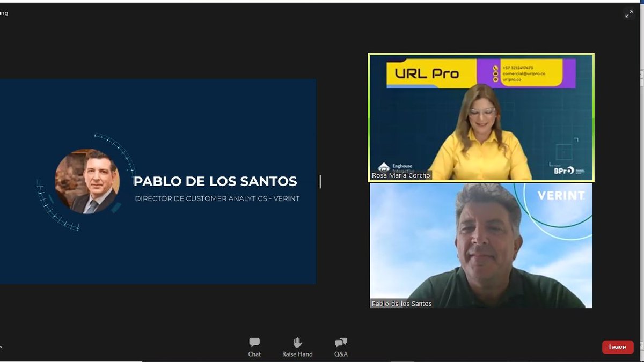
Task: Open the Q&A panel
Action: coord(341,347)
